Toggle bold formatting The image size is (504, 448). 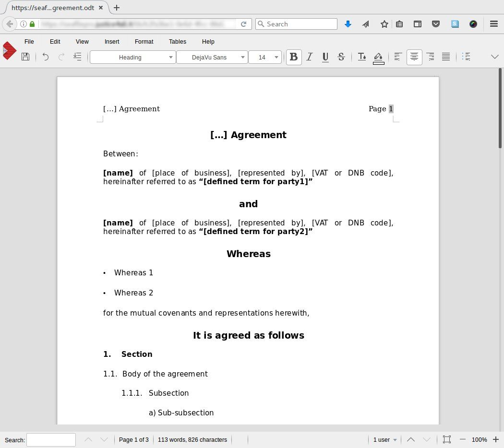[293, 57]
